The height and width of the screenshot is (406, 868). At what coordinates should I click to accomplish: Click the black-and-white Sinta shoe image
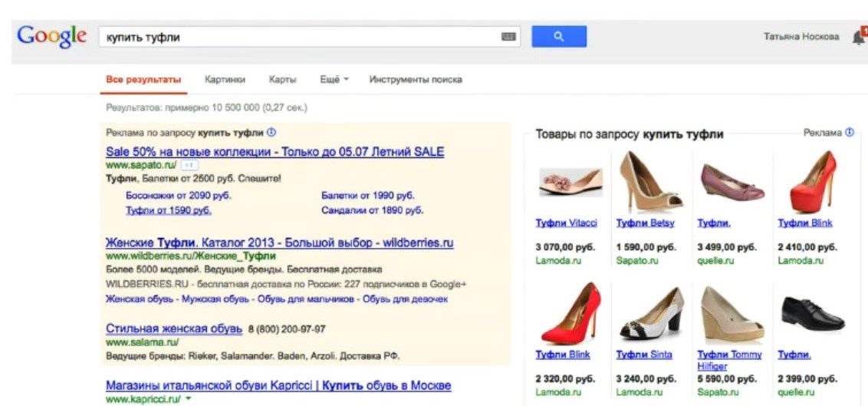pyautogui.click(x=652, y=313)
